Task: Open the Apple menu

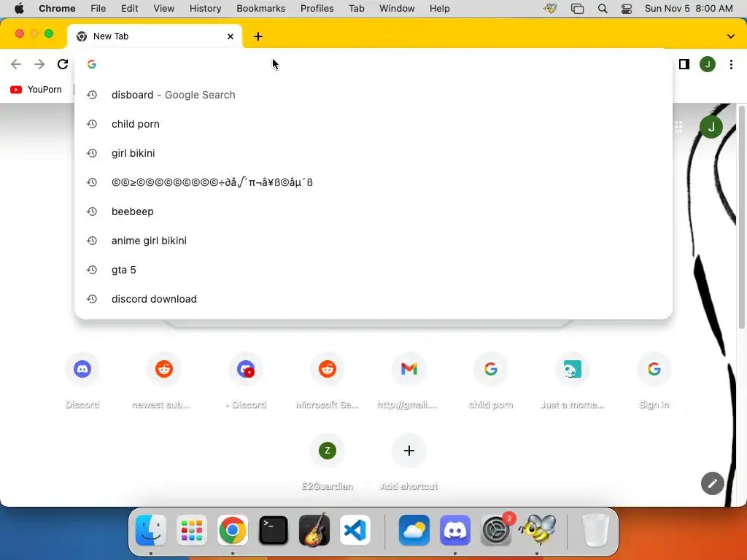Action: (19, 9)
